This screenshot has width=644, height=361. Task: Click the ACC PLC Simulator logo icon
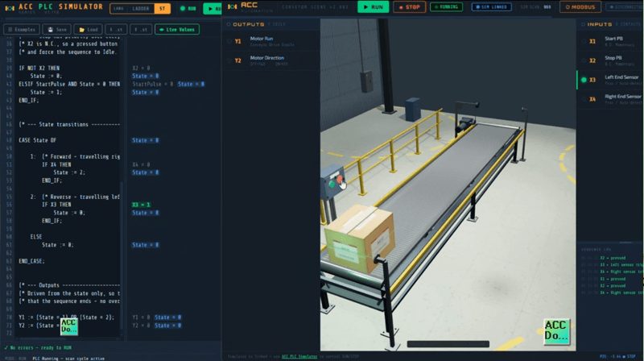tap(10, 8)
